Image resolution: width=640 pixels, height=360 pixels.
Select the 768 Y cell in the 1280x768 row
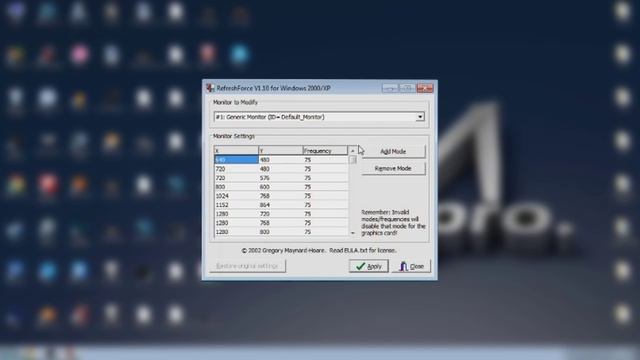tap(281, 223)
